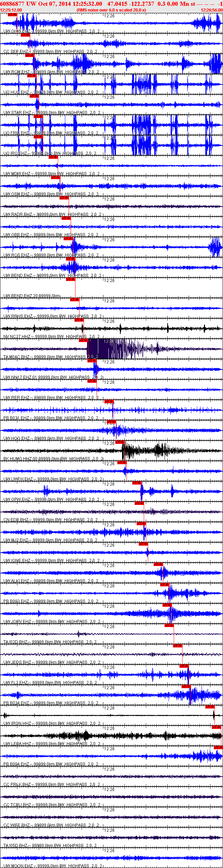Select the pick flag on IRON trace
The height and width of the screenshot is (868, 223).
pyautogui.click(x=210, y=707)
